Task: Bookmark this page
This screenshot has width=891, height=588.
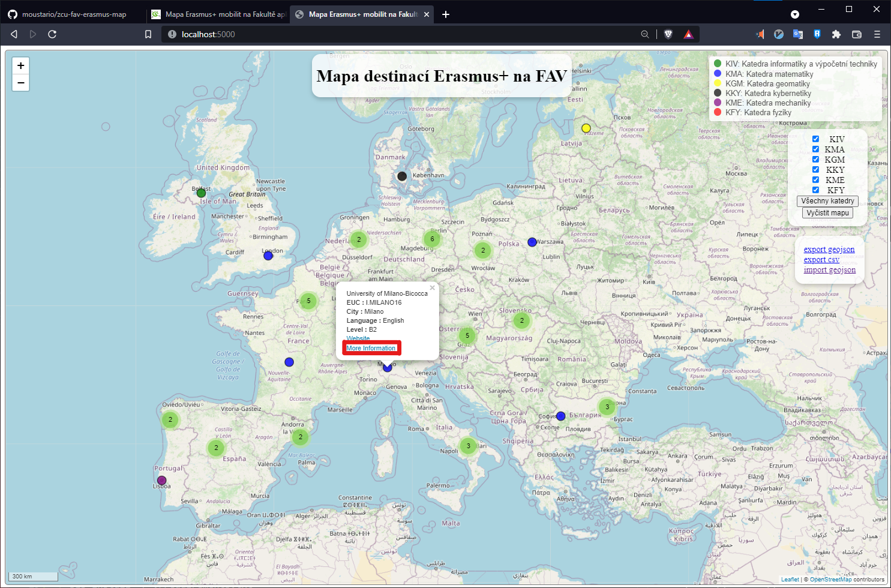Action: [x=148, y=34]
